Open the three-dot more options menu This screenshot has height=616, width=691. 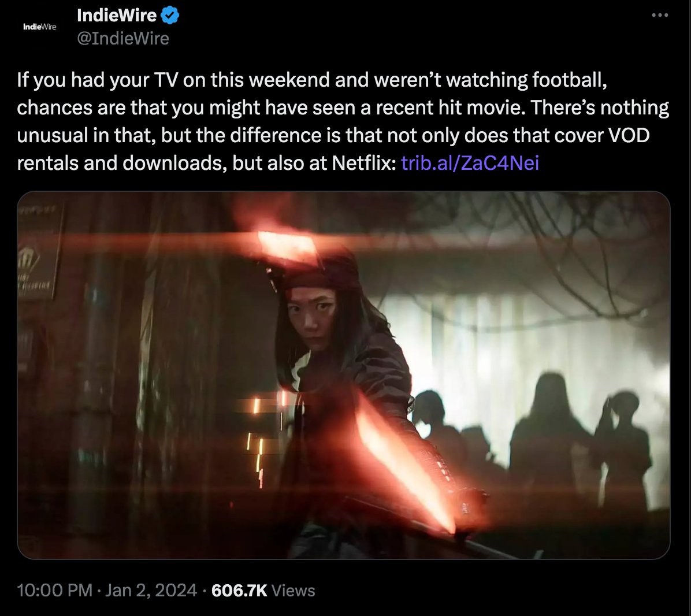(660, 15)
